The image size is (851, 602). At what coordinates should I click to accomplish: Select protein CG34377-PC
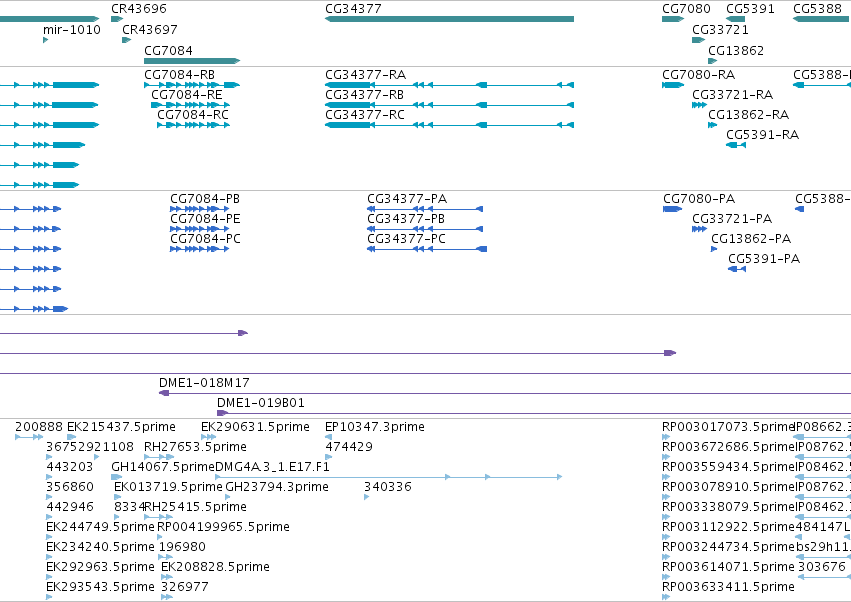coord(427,249)
